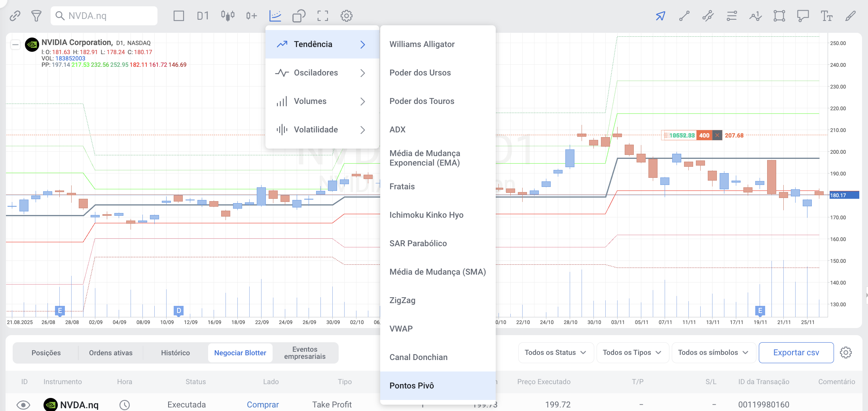Click the earnings E marker near 28/08
868x411 pixels.
pos(60,311)
